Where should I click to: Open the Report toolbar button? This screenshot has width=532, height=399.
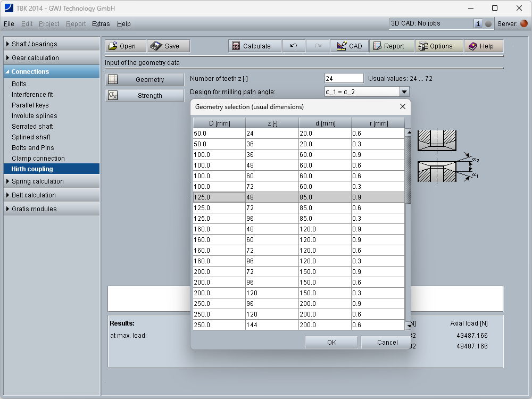point(392,46)
